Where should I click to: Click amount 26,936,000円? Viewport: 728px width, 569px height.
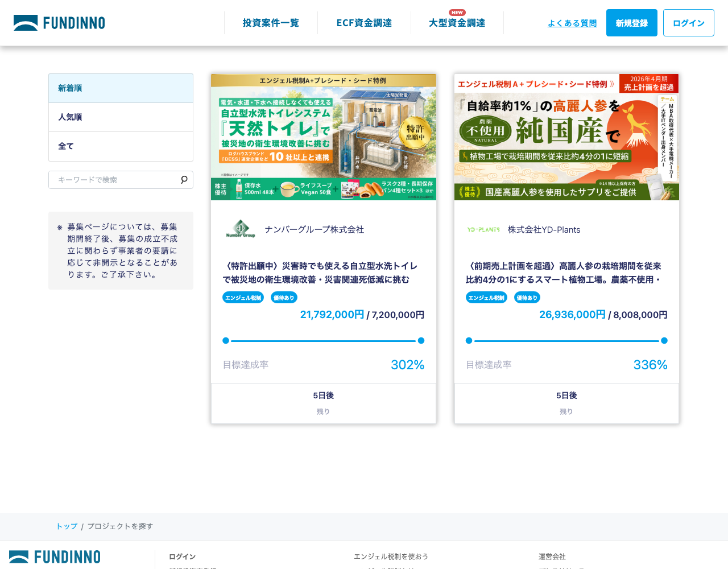coord(573,315)
